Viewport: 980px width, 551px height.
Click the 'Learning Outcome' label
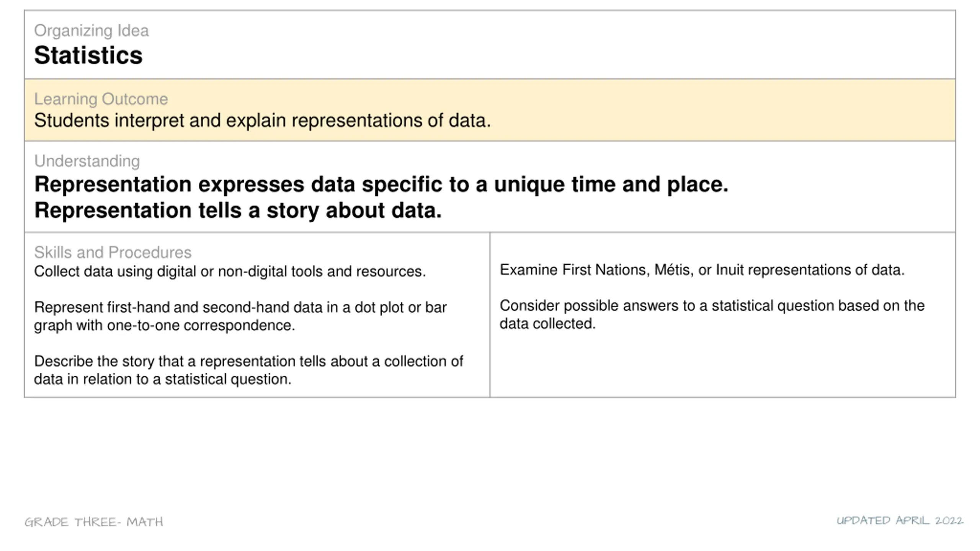click(101, 99)
